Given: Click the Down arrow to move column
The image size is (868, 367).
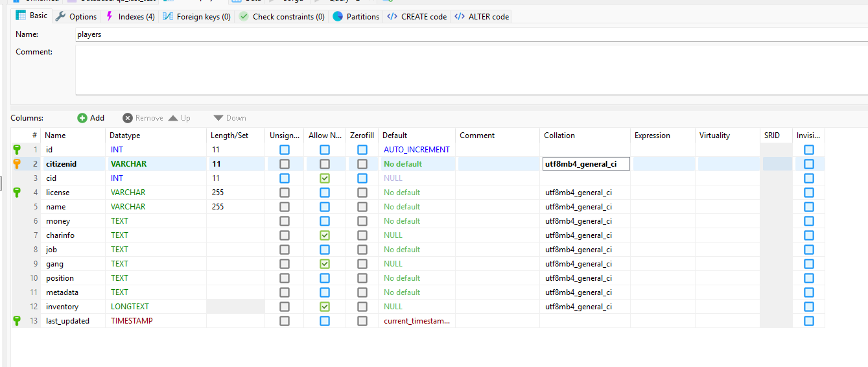Looking at the screenshot, I should pyautogui.click(x=218, y=118).
